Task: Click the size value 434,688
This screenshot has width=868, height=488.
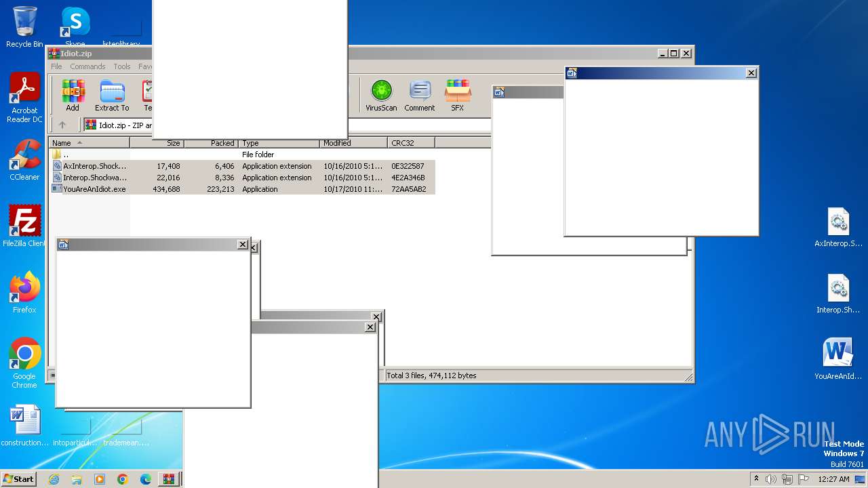Action: pos(166,189)
